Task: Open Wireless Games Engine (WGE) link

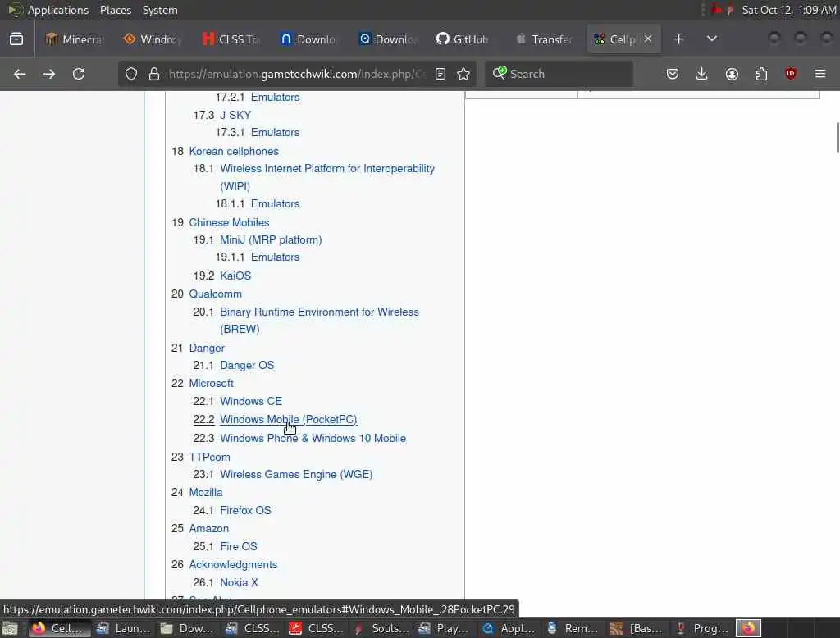Action: pyautogui.click(x=296, y=475)
